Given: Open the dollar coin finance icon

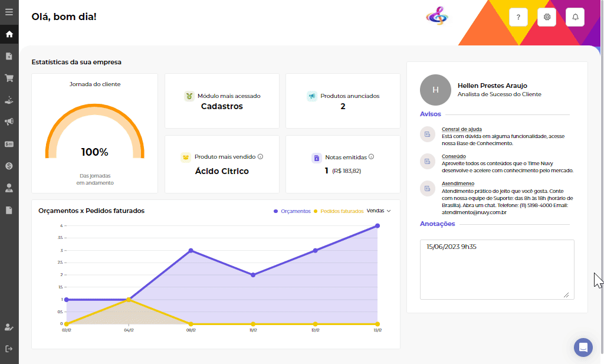Looking at the screenshot, I should point(9,166).
